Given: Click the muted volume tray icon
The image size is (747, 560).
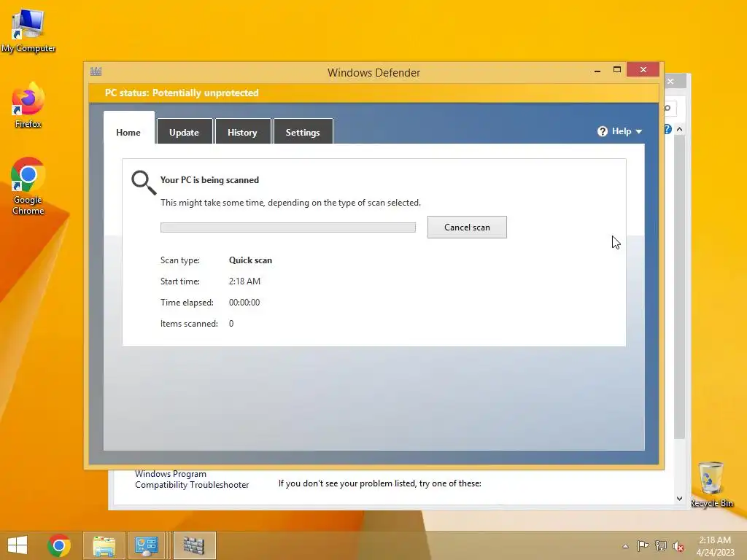Looking at the screenshot, I should [x=678, y=546].
